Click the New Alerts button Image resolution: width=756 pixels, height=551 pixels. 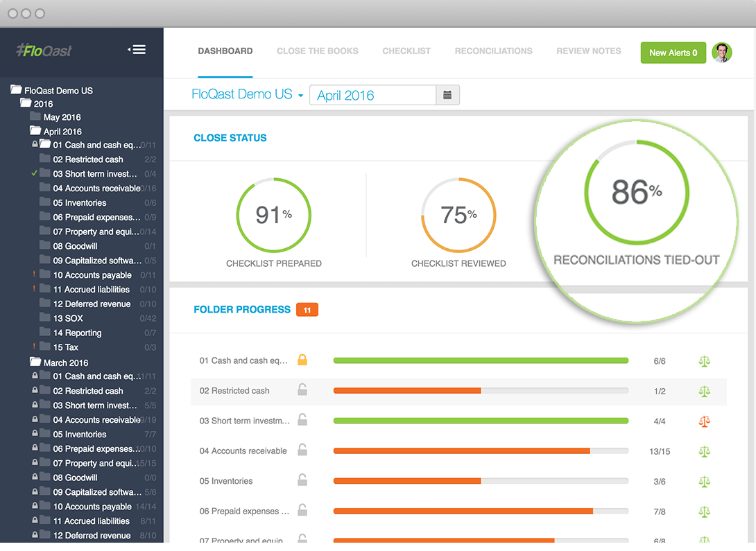click(x=673, y=53)
